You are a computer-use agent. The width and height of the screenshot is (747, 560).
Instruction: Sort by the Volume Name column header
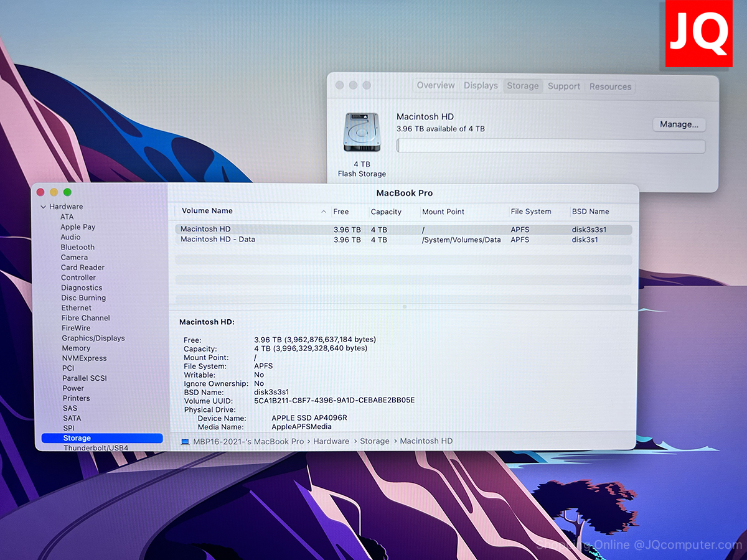tap(207, 211)
